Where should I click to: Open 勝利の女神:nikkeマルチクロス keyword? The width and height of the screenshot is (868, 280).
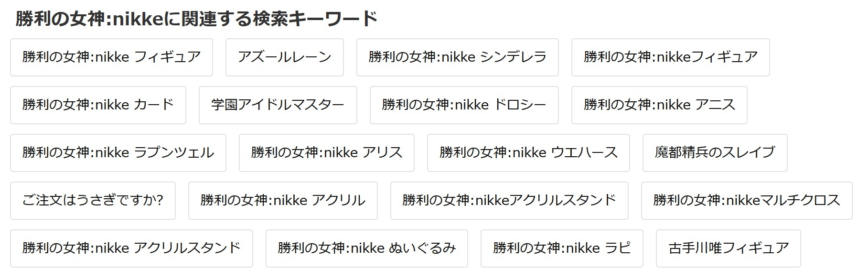[x=747, y=201]
